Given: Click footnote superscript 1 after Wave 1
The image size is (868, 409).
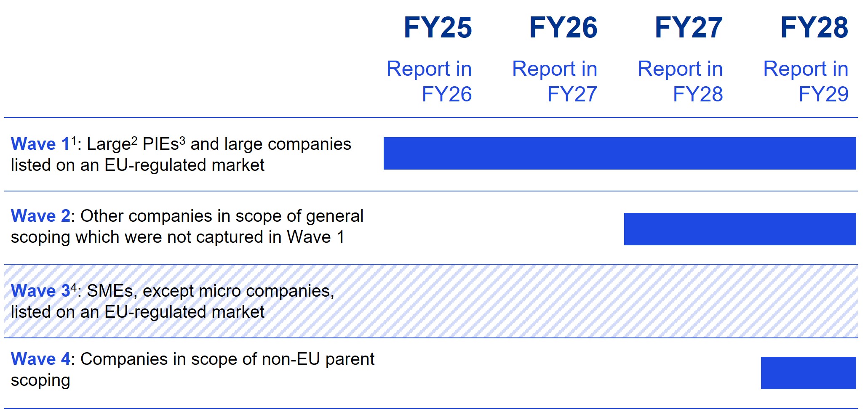Looking at the screenshot, I should [74, 141].
